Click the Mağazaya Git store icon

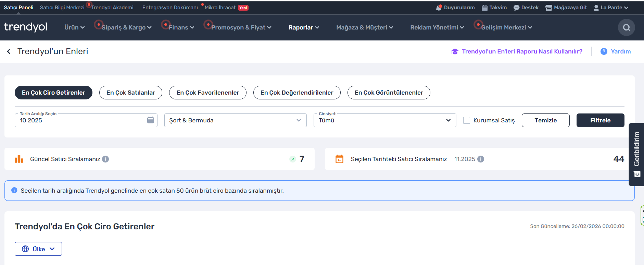(549, 8)
